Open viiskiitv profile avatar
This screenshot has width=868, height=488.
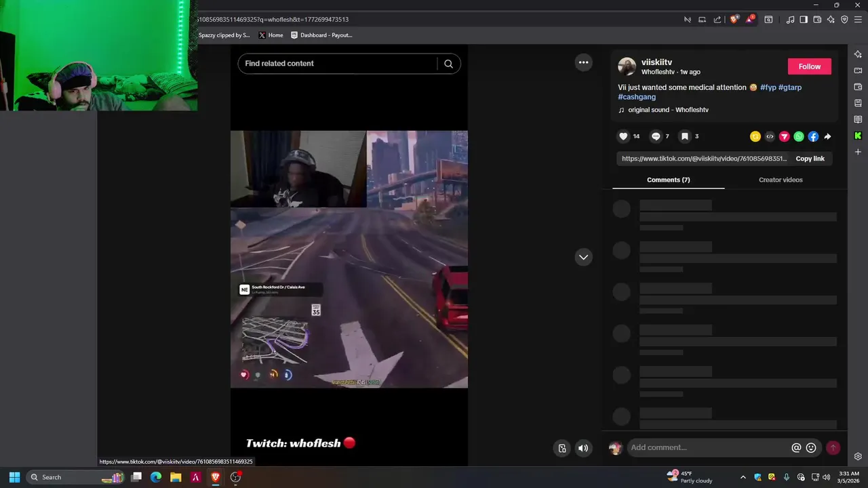click(627, 66)
